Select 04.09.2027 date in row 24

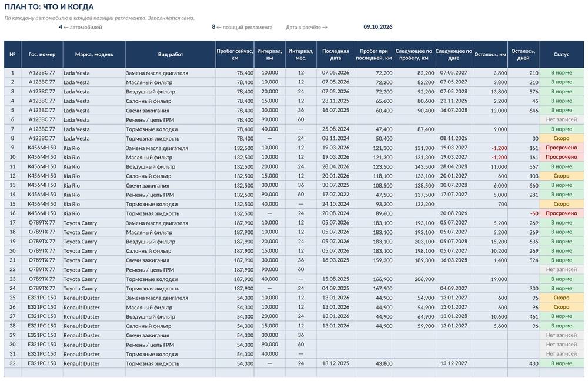pyautogui.click(x=454, y=288)
